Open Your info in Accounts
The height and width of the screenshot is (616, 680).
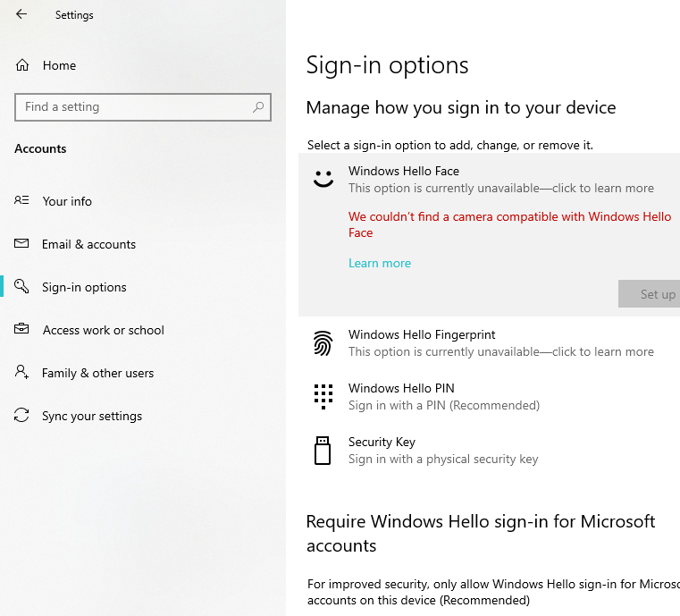67,201
